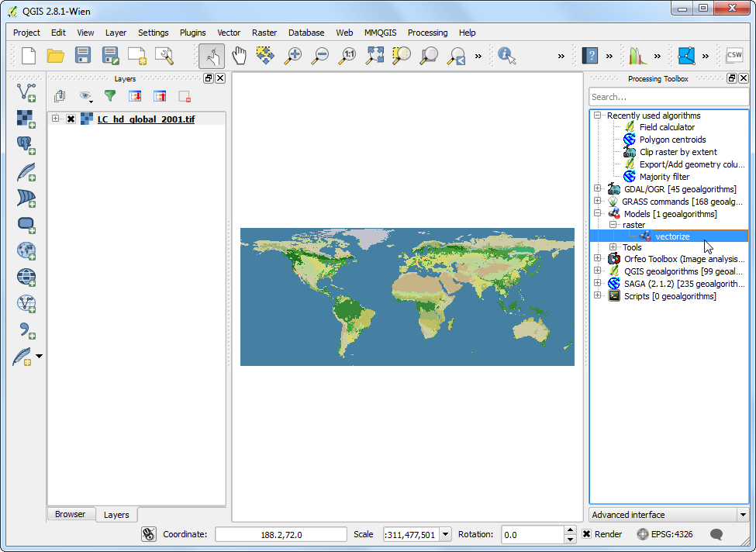Collapse the Models group

(597, 213)
